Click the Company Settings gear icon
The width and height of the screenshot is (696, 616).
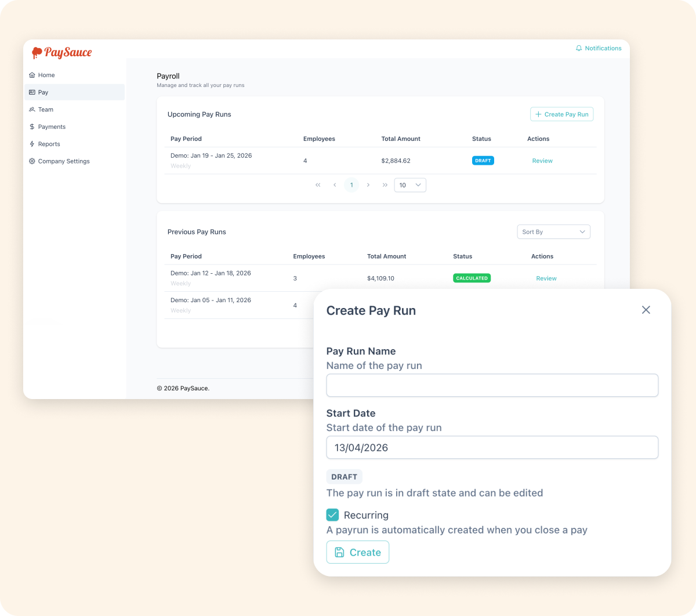point(32,161)
